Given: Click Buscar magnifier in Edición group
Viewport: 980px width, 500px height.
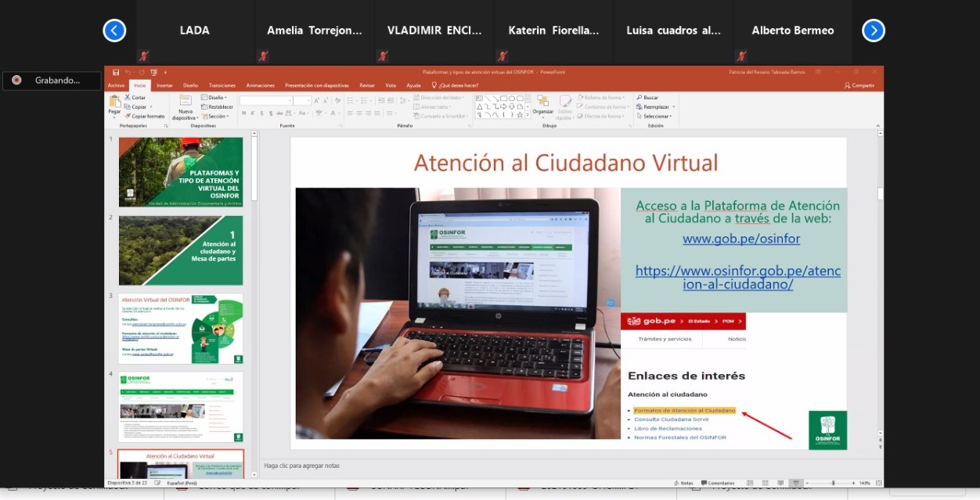Looking at the screenshot, I should click(x=647, y=98).
